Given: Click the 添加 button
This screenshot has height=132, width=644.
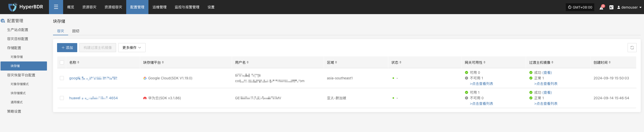Looking at the screenshot, I should point(67,48).
